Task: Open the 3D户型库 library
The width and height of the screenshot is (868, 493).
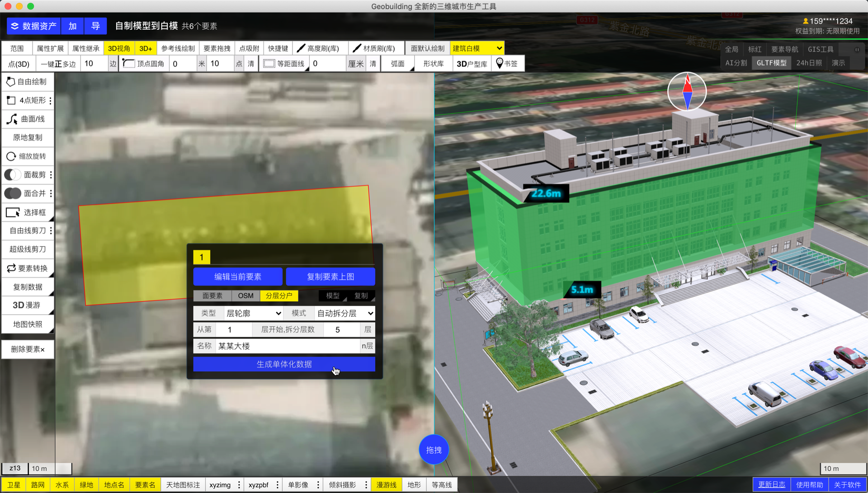Action: coord(472,64)
